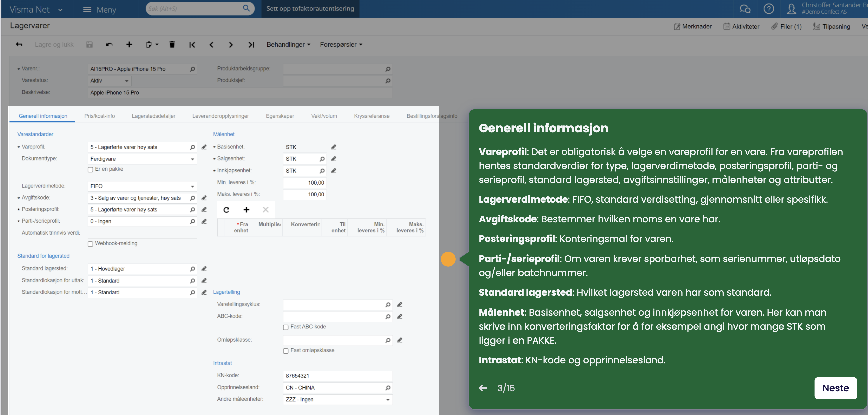Check the 'Er en pakke' checkbox
The width and height of the screenshot is (868, 415).
tap(90, 170)
